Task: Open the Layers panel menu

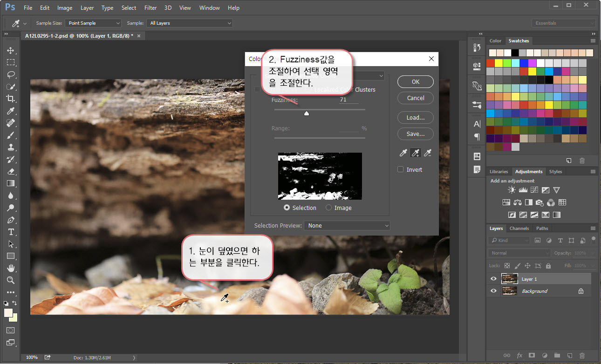Action: tap(593, 229)
